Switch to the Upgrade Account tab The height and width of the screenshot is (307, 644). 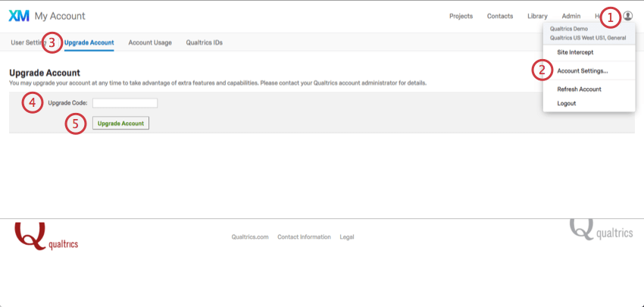point(89,42)
